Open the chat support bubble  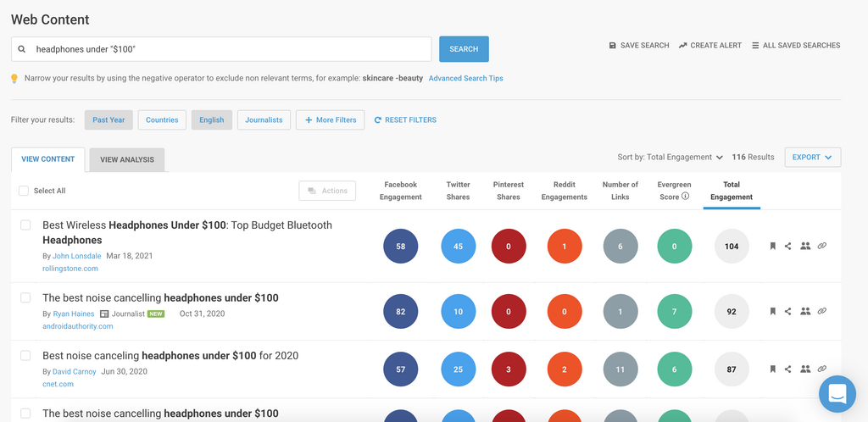point(837,394)
